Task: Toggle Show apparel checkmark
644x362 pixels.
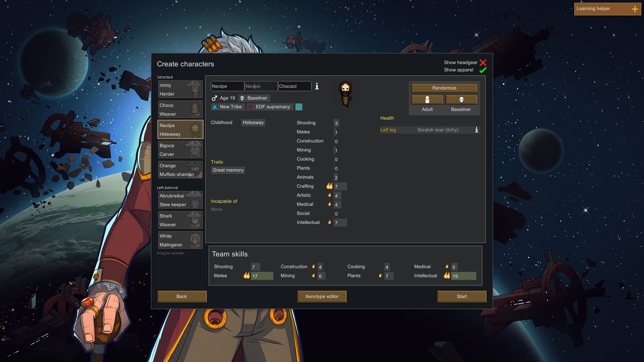Action: point(483,70)
